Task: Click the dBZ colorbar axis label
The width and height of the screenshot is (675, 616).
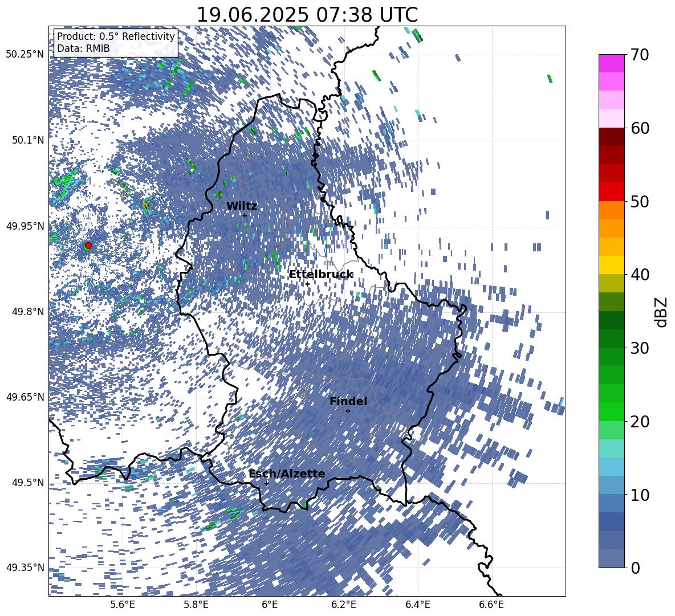Action: [x=662, y=312]
